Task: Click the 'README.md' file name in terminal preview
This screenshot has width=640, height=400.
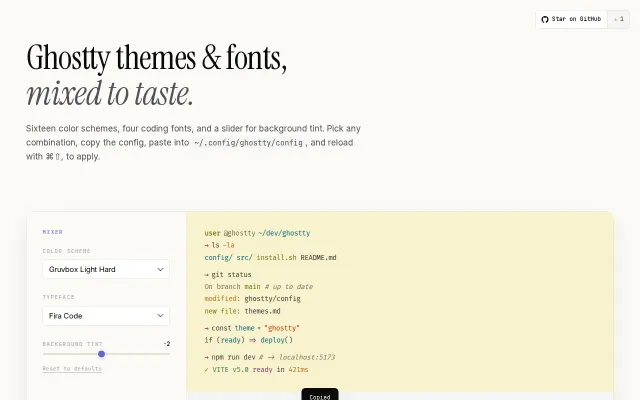Action: pyautogui.click(x=318, y=258)
